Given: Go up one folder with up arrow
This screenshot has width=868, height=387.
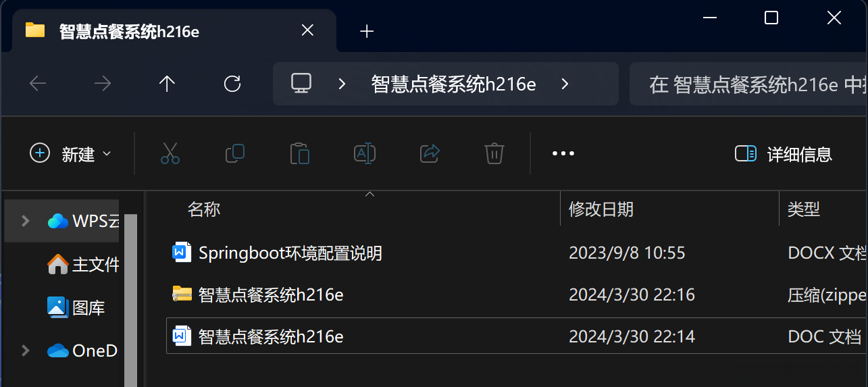Looking at the screenshot, I should [167, 84].
